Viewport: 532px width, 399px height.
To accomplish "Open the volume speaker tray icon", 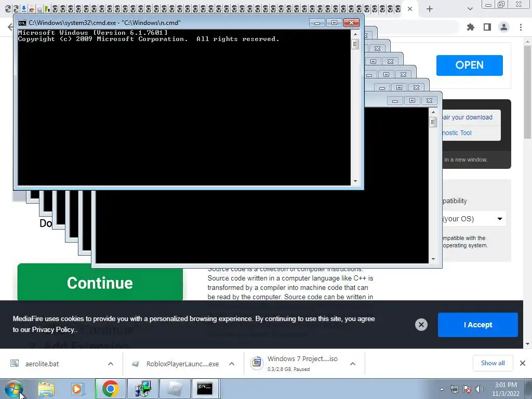I will 479,389.
